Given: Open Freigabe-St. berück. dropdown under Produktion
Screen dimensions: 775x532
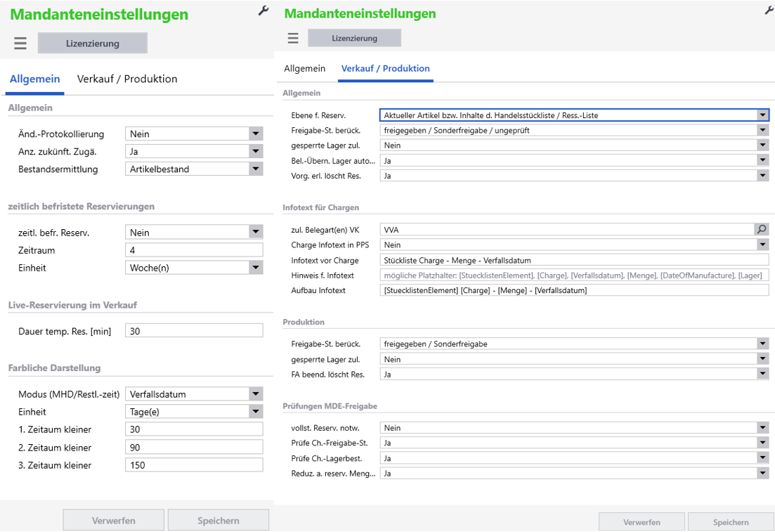Looking at the screenshot, I should click(762, 344).
